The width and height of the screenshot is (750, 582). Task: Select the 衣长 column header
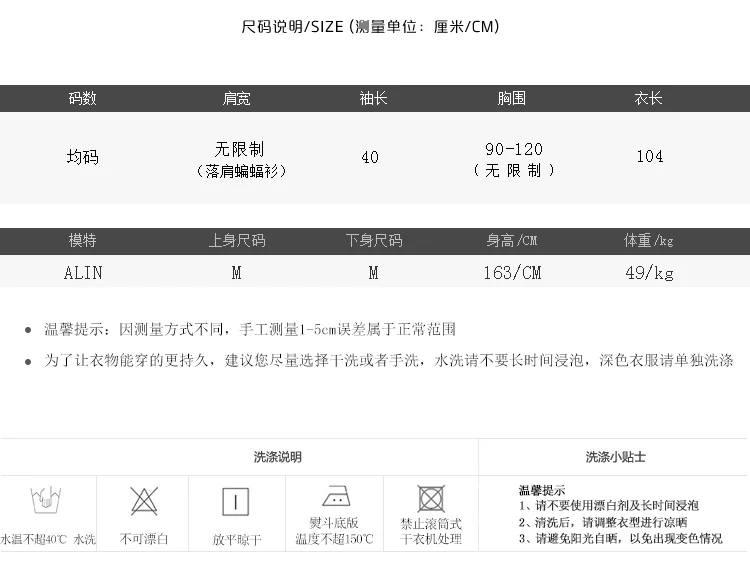648,99
